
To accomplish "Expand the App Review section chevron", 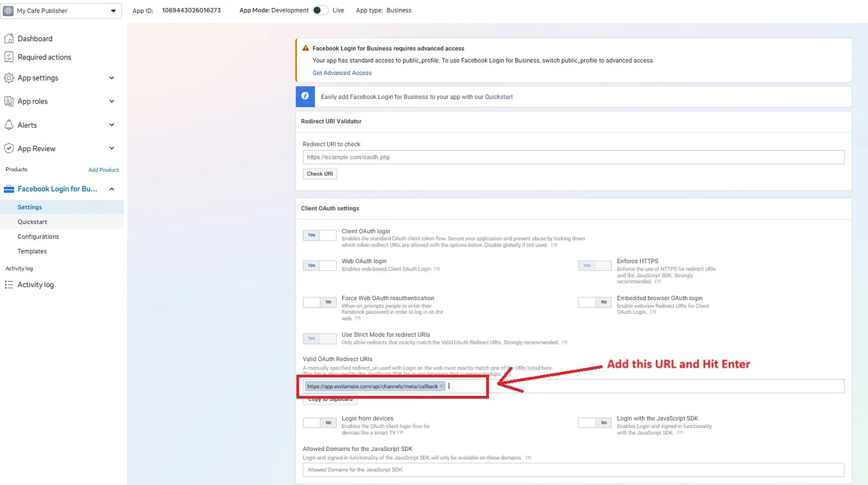I will click(x=112, y=148).
